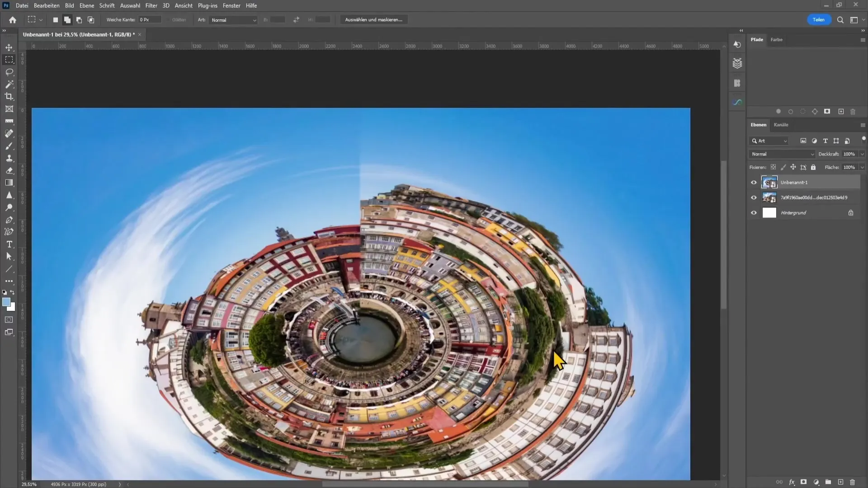Swap foreground and background colors
This screenshot has width=868, height=488.
[x=13, y=292]
